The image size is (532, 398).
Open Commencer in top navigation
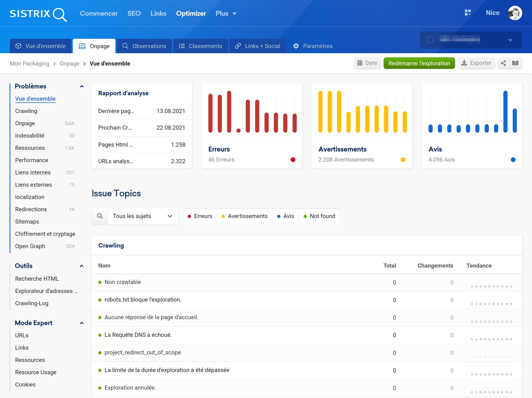pos(99,14)
